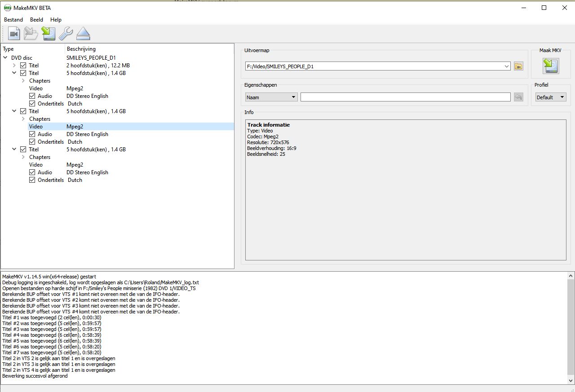Viewport: 575px width, 392px height.
Task: Start conversion with the Maak MKV icon
Action: [x=550, y=66]
